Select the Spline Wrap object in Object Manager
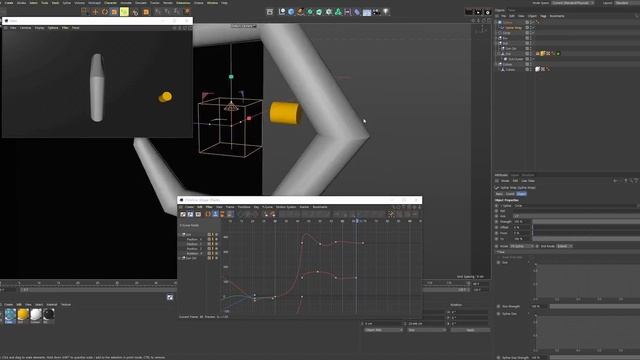This screenshot has width=640, height=360. click(x=513, y=28)
